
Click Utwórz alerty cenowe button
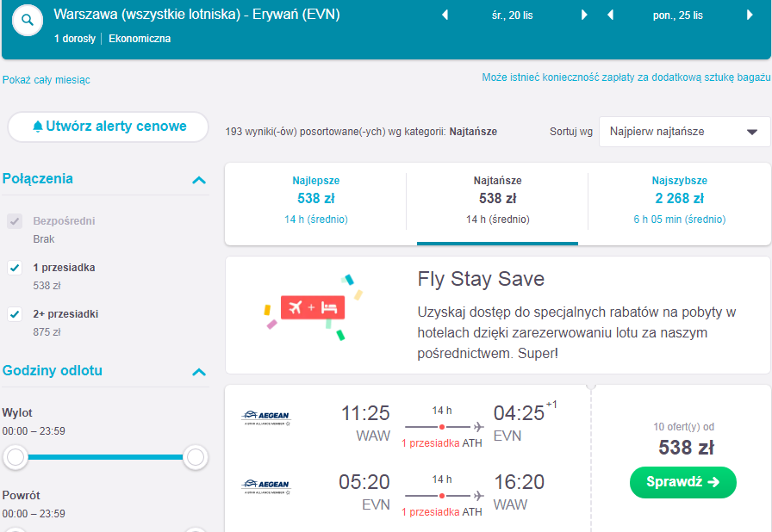tap(109, 127)
